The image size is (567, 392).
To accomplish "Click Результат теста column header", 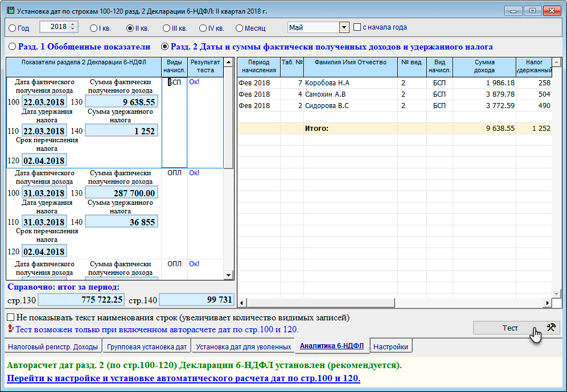I will click(205, 67).
